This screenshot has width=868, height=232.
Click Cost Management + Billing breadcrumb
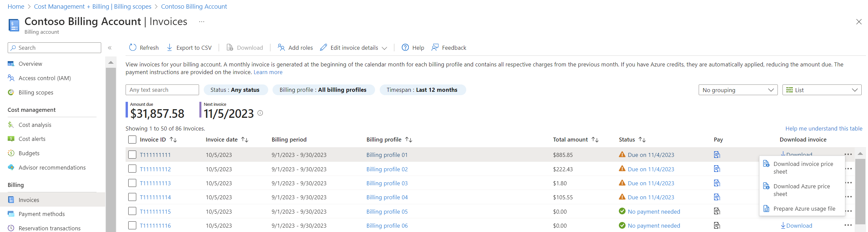click(93, 6)
